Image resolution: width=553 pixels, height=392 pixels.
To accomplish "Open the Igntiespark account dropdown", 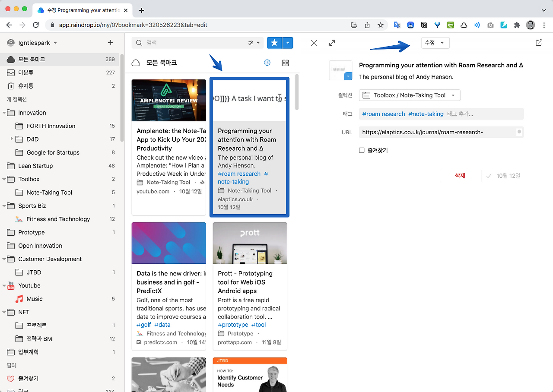I will tap(32, 43).
